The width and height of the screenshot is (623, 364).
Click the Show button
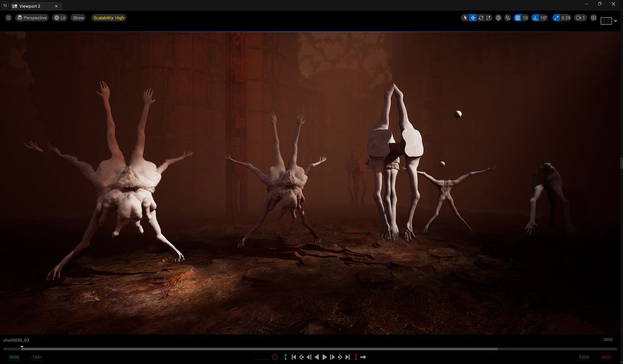(78, 18)
